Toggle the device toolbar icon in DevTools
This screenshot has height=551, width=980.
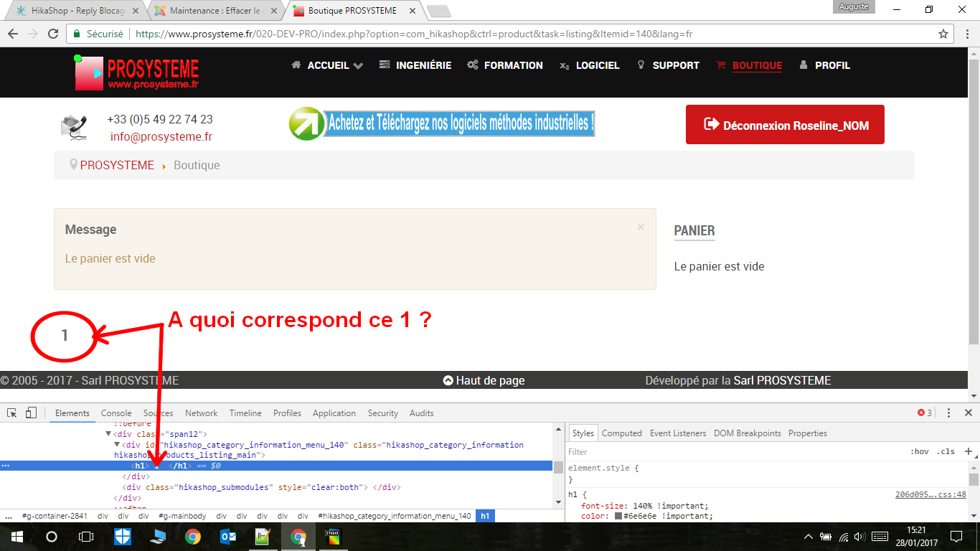click(x=31, y=413)
